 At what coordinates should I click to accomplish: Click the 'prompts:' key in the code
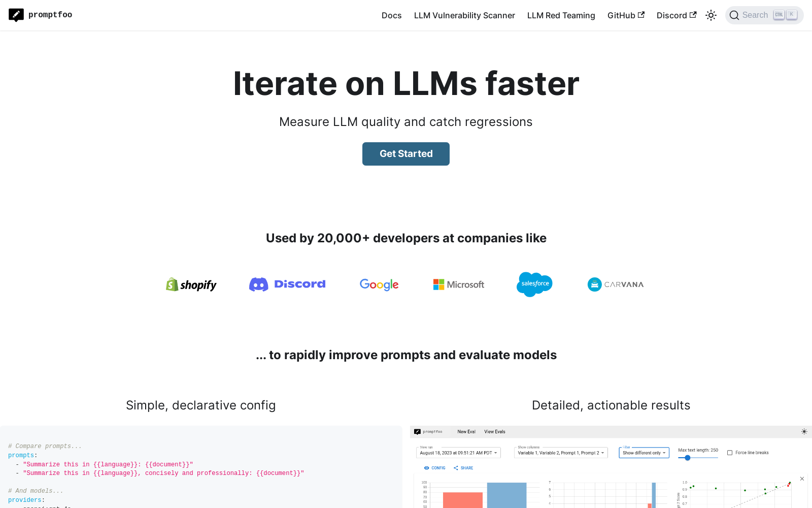(x=23, y=456)
